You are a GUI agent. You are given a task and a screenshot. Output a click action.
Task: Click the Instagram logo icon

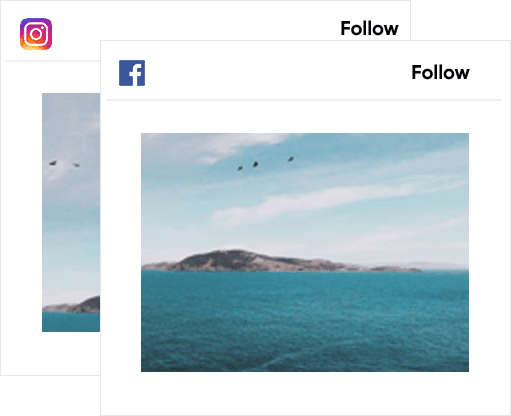tap(36, 34)
